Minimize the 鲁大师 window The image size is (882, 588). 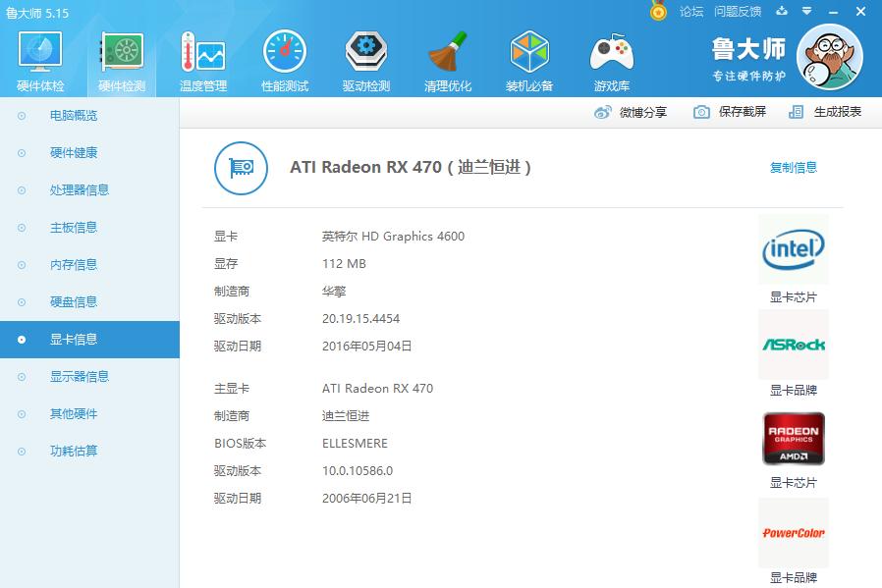(x=833, y=12)
